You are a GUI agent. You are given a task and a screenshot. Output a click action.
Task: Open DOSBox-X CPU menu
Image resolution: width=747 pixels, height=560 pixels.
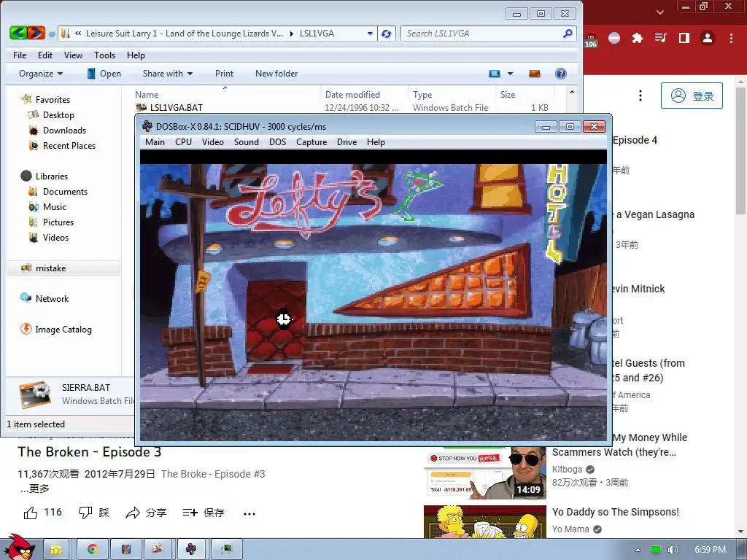click(x=183, y=142)
